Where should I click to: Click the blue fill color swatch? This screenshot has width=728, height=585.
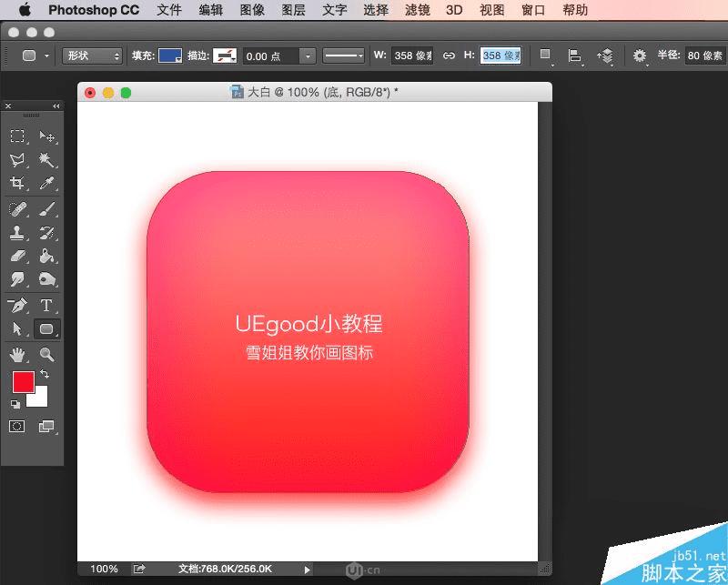pos(170,55)
